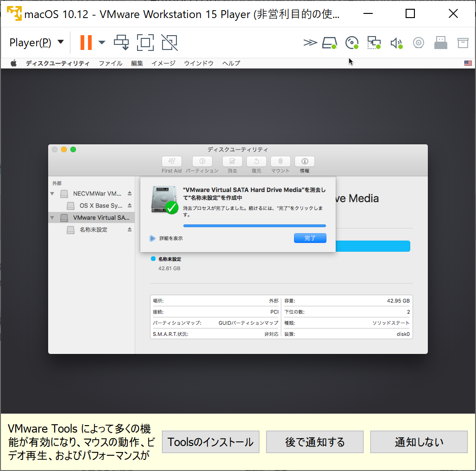The image size is (476, 471).
Task: Click the USB device icon in toolbar
Action: click(x=440, y=43)
